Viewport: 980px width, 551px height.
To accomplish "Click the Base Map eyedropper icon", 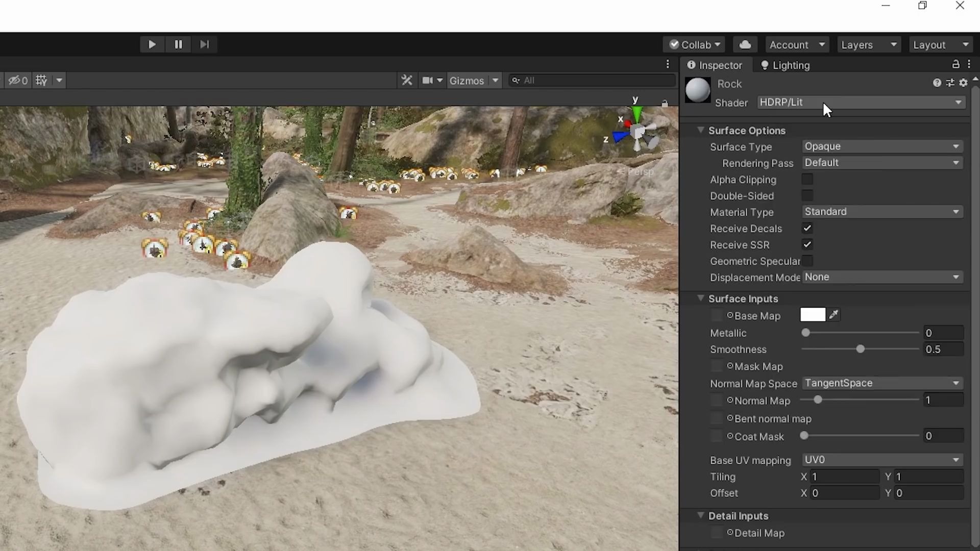I will tap(834, 315).
